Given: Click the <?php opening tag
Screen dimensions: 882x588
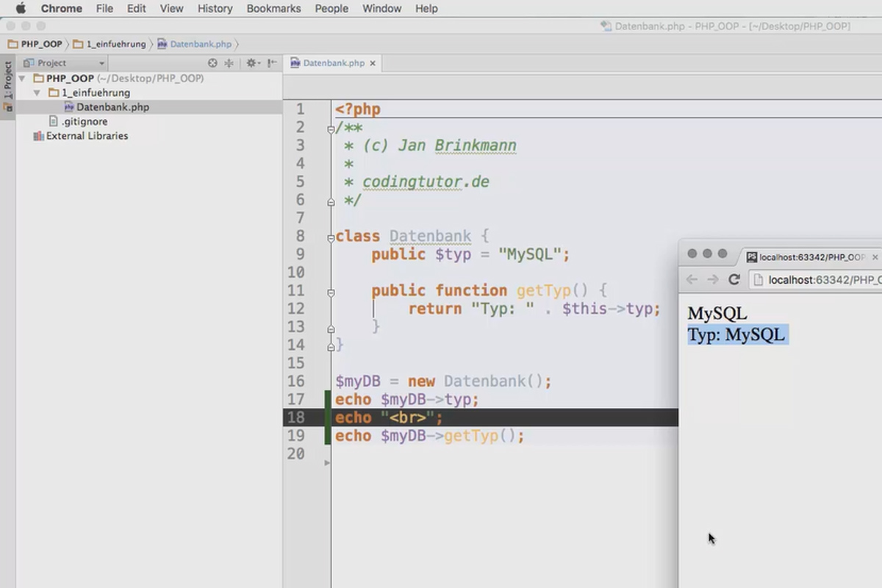Looking at the screenshot, I should coord(358,110).
